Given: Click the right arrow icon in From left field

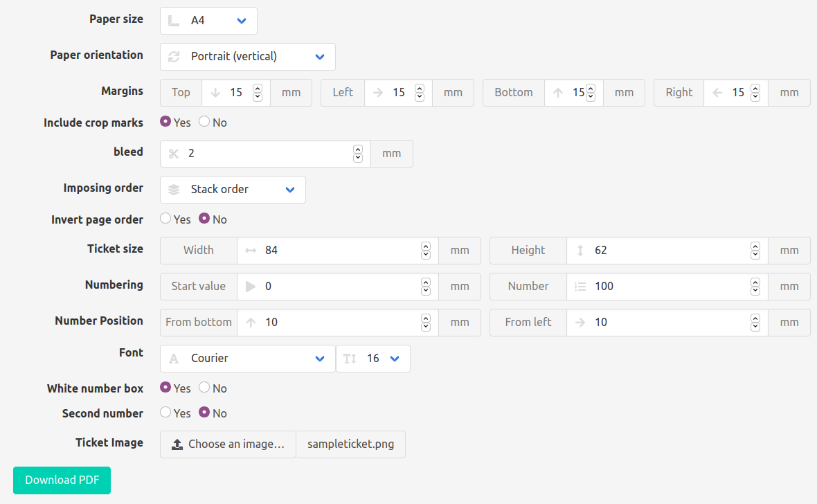Looking at the screenshot, I should (x=580, y=323).
